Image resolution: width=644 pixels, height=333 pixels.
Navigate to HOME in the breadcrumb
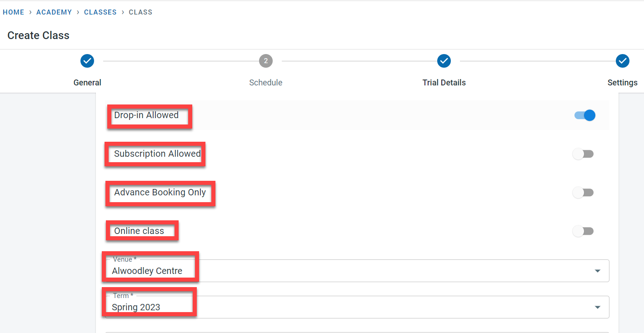(14, 12)
